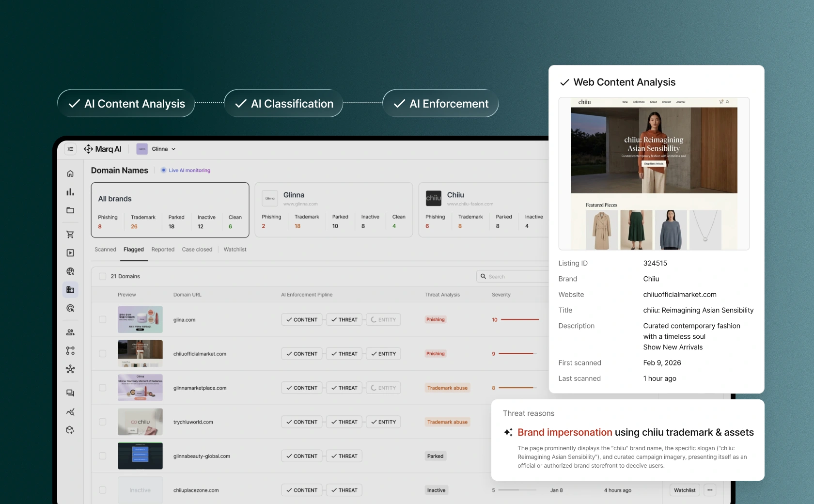Open the globe websites sidebar icon

coord(70,271)
